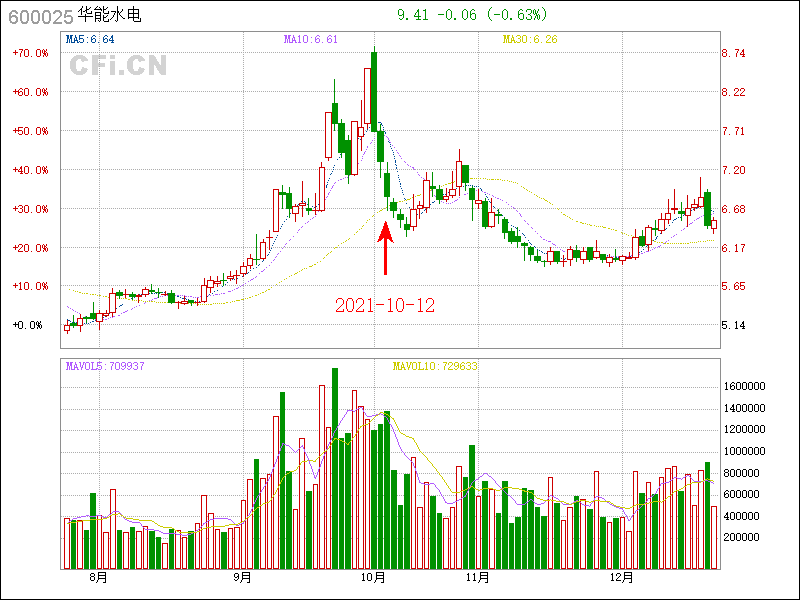
Task: Select the MAVOL10:729633 volume label
Action: pos(435,366)
